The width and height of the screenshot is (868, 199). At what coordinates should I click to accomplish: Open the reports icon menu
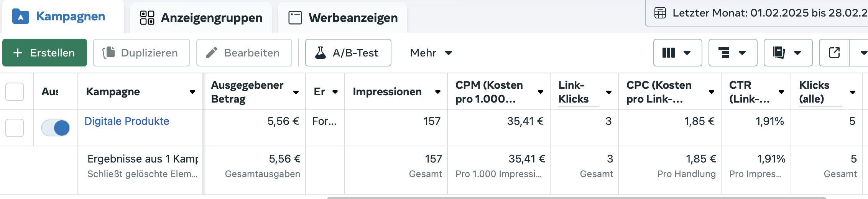click(x=788, y=53)
